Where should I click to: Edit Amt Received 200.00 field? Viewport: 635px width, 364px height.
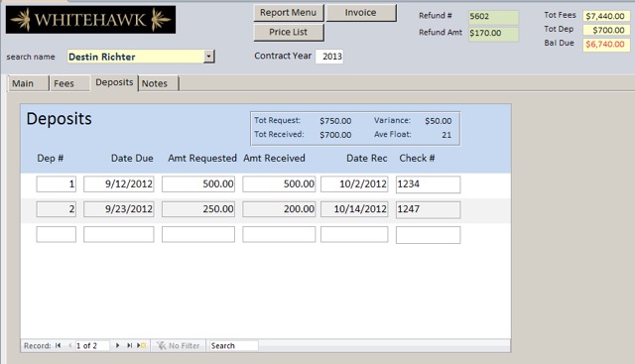(279, 209)
